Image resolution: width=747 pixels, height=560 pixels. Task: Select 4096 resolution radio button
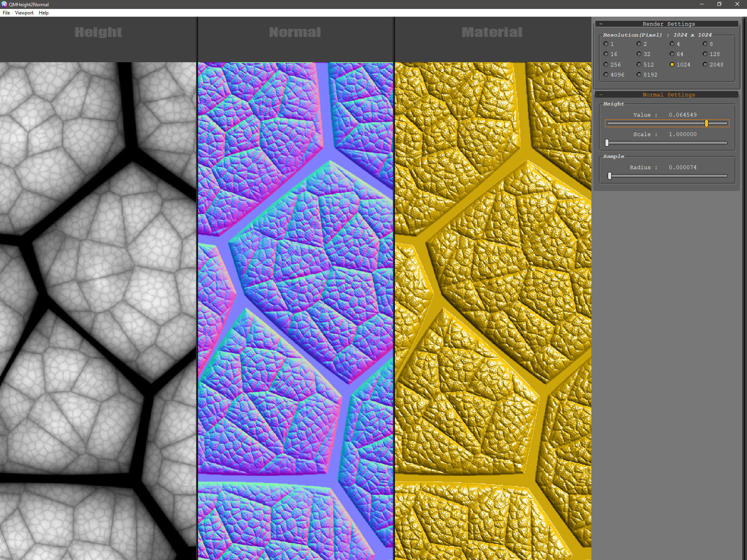click(606, 75)
